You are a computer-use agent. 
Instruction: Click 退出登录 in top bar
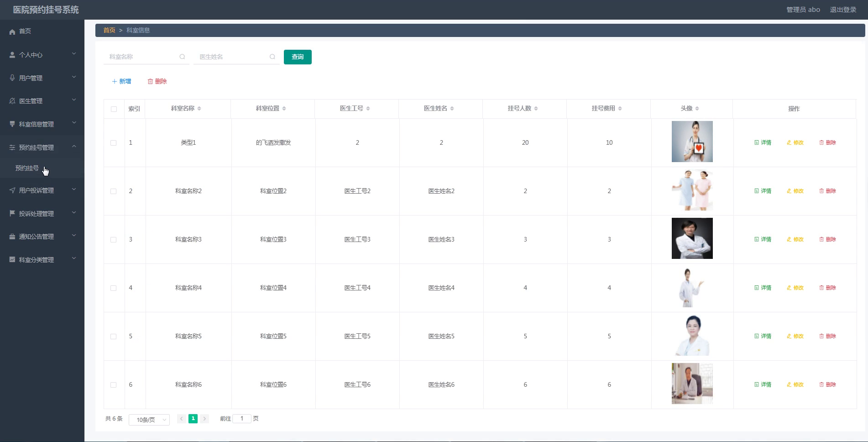tap(843, 10)
